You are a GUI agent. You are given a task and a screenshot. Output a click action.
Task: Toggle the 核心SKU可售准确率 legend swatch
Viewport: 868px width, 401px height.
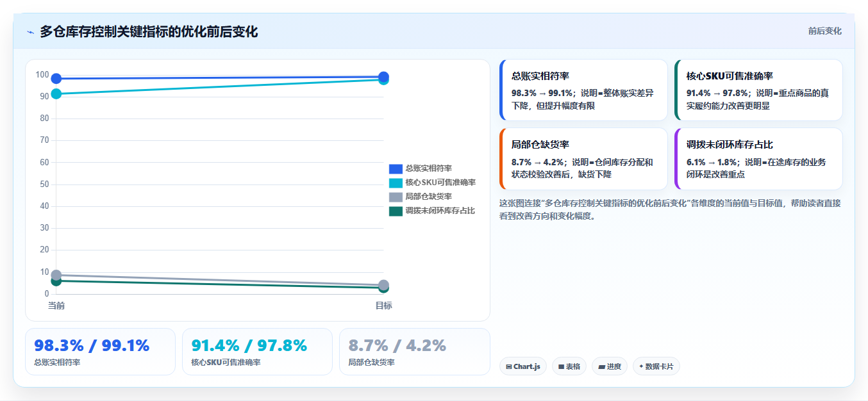click(396, 183)
